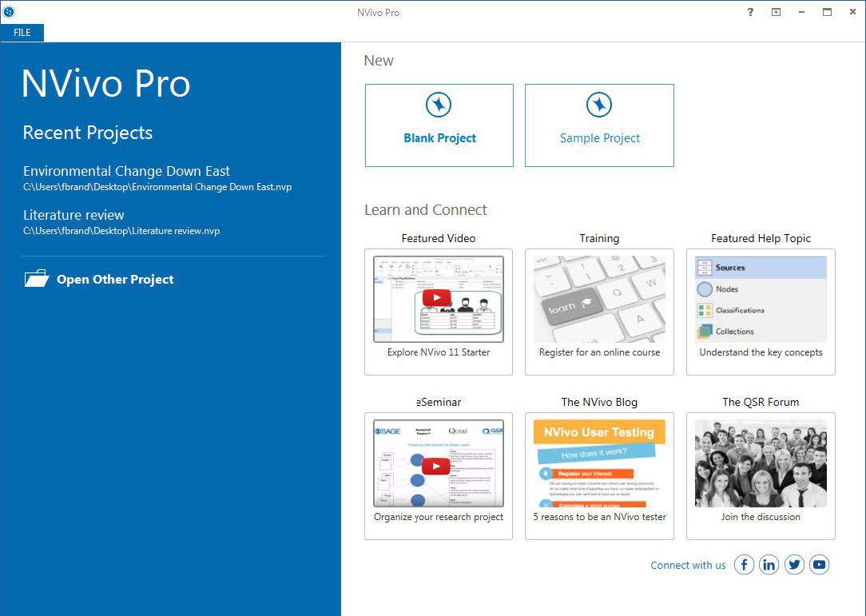Screen dimensions: 866x616
Task: Click 'Join the discussion' caption
Action: [761, 517]
